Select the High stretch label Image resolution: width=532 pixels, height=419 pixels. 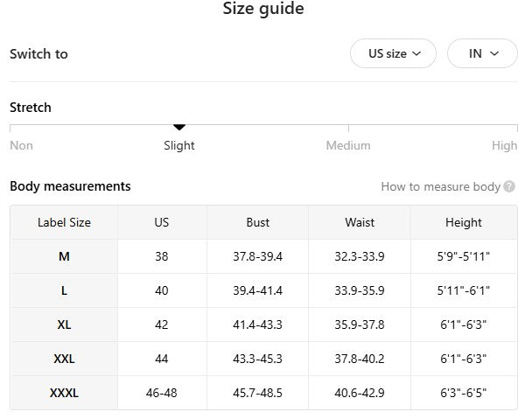pos(504,145)
